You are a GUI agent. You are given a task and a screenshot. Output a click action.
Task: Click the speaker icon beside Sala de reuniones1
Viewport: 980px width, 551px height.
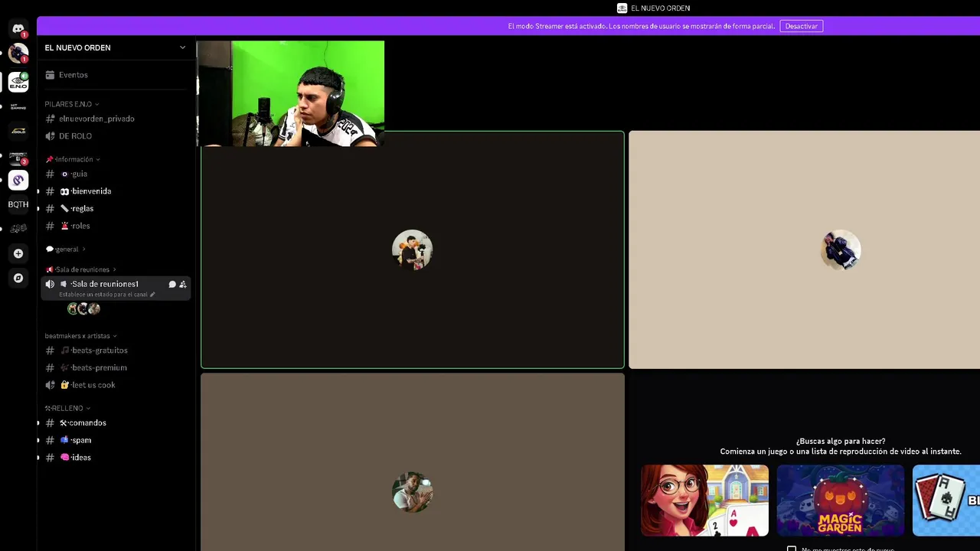click(50, 284)
